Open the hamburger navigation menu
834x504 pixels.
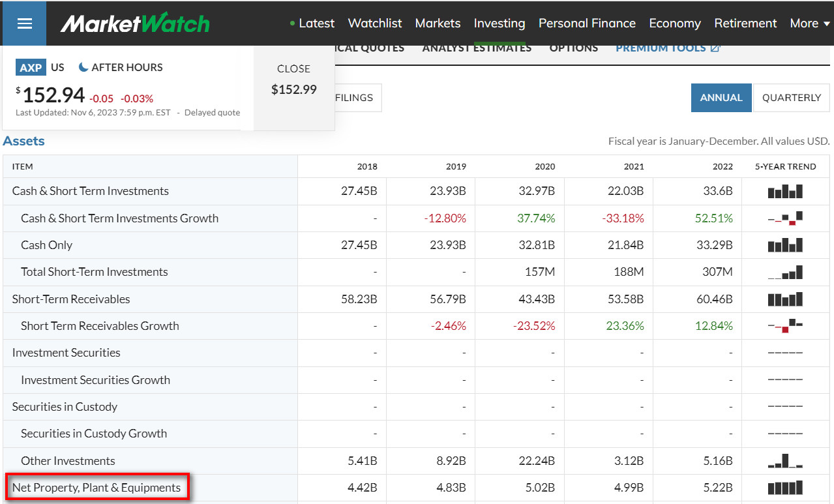(x=24, y=23)
